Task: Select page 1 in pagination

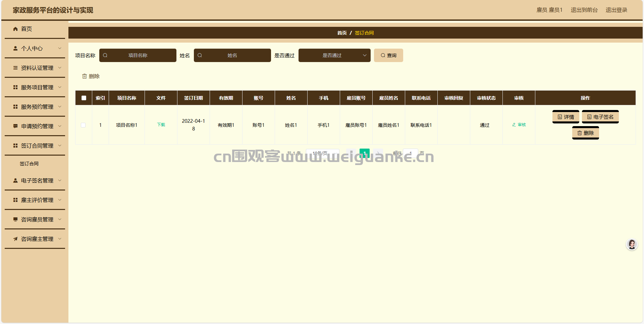Action: pyautogui.click(x=365, y=153)
